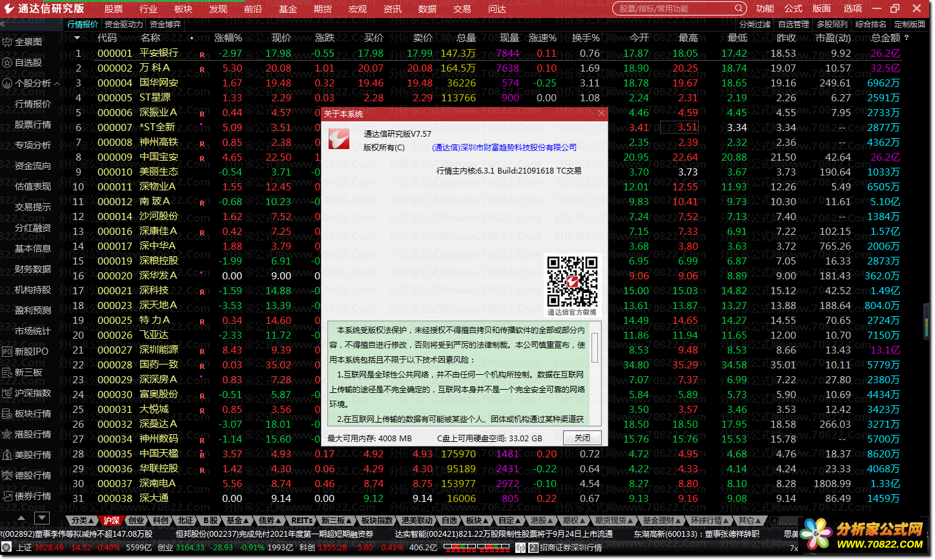Switch to the 资金驱动力 tab
This screenshot has height=560, width=935.
[124, 25]
